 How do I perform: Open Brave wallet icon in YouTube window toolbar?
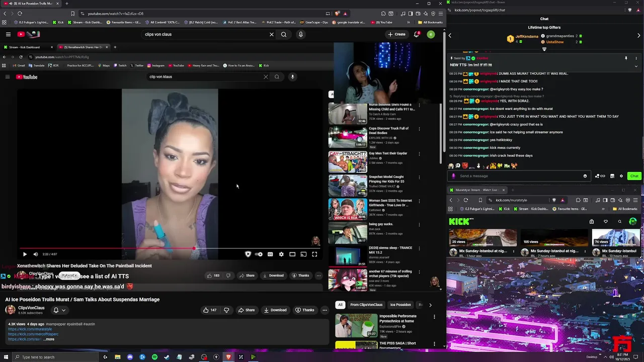418,14
